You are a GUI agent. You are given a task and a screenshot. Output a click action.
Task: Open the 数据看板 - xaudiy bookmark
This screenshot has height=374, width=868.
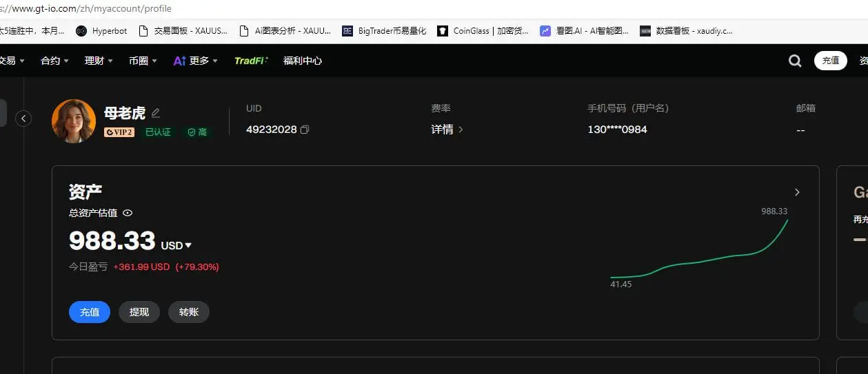686,31
